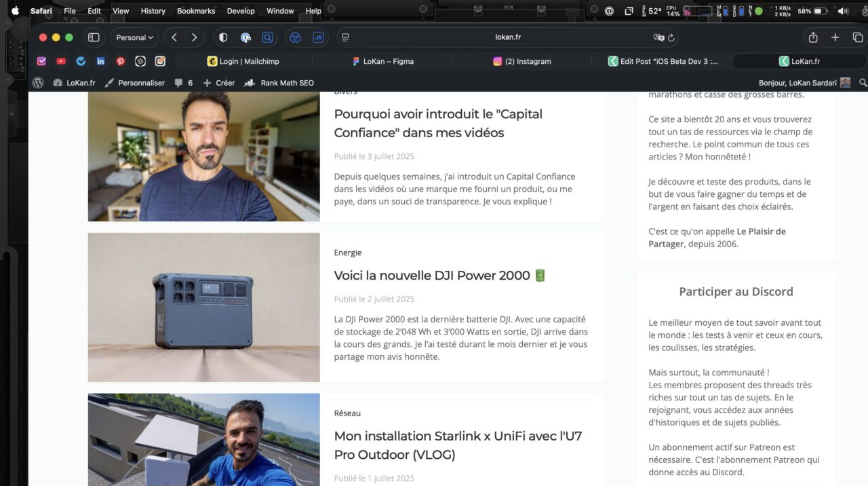Screen dimensions: 868x486
Task: Open the LinkedIn pinned tab
Action: [x=100, y=61]
